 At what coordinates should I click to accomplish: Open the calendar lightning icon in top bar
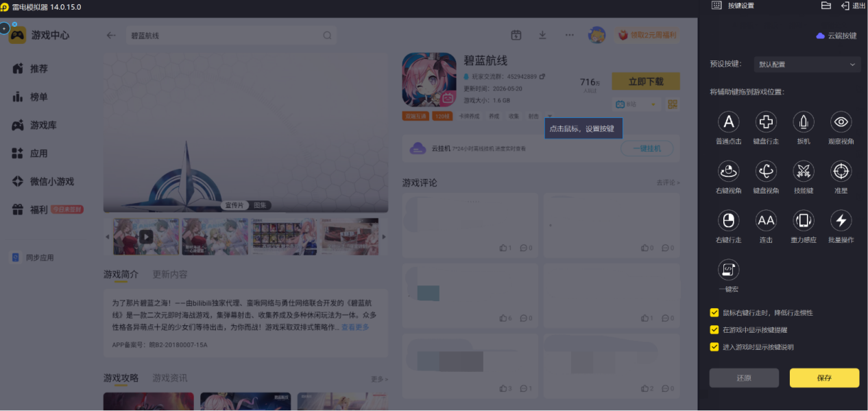coord(516,35)
